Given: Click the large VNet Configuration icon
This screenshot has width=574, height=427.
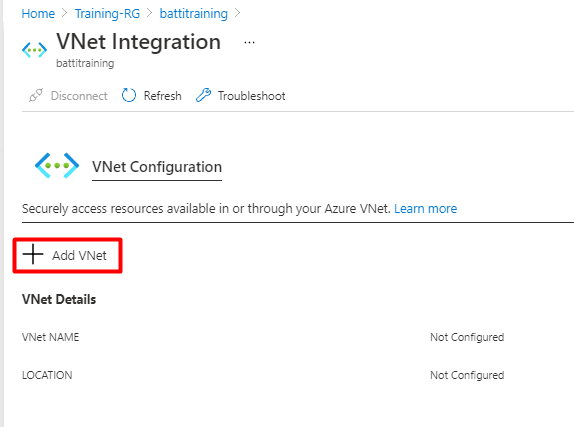Looking at the screenshot, I should [x=57, y=166].
